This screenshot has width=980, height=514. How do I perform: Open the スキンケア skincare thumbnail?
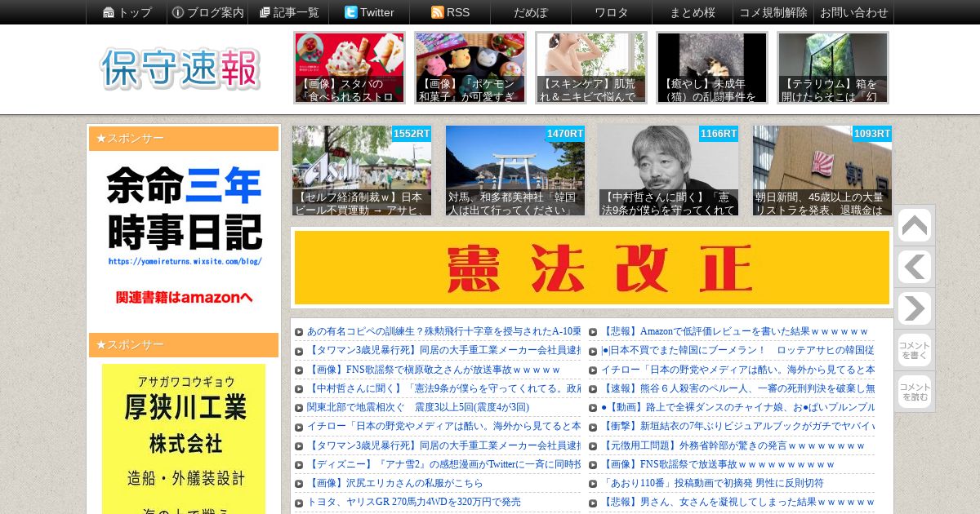tap(591, 68)
